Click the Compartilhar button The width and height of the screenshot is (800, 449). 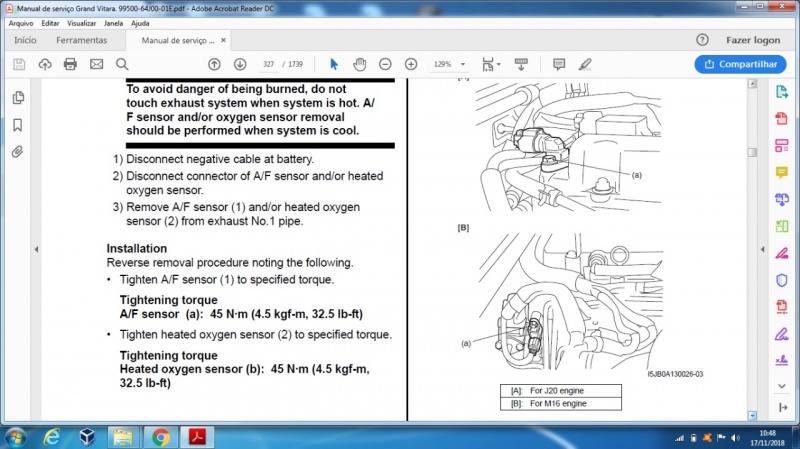click(x=740, y=64)
